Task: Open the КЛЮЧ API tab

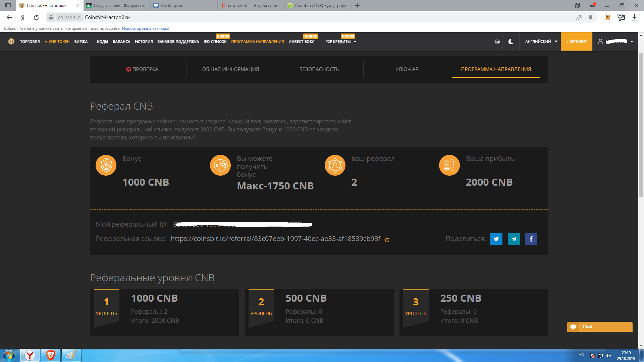Action: (407, 69)
